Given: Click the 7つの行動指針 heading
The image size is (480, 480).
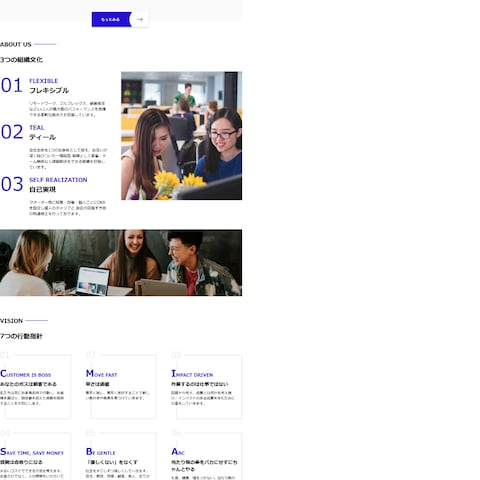Looking at the screenshot, I should [21, 336].
